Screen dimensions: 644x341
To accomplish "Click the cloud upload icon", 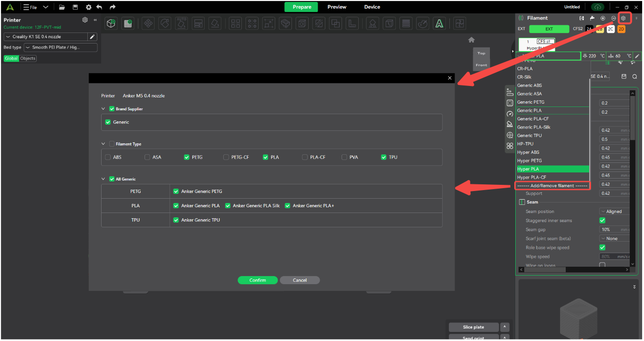I will point(597,7).
